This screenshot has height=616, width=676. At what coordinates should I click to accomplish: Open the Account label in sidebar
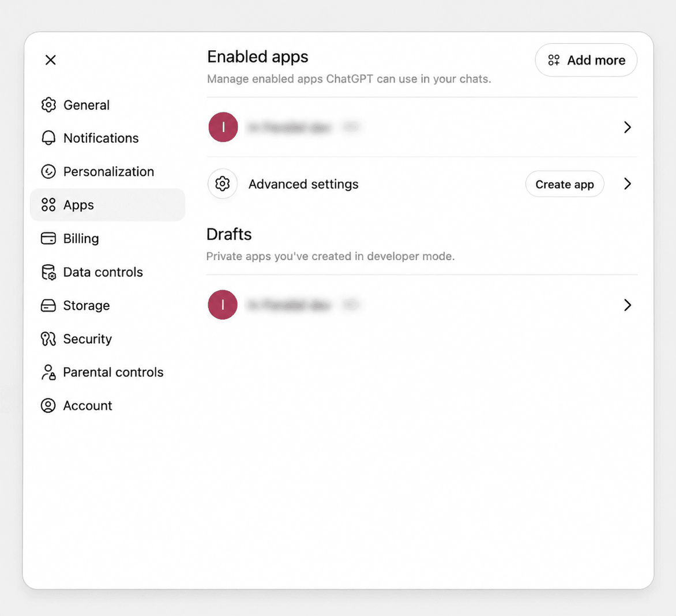click(88, 405)
